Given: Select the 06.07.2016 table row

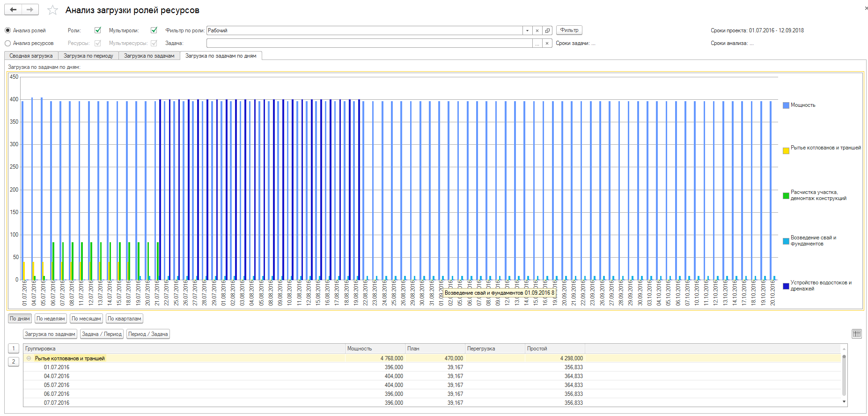Looking at the screenshot, I should [x=432, y=394].
